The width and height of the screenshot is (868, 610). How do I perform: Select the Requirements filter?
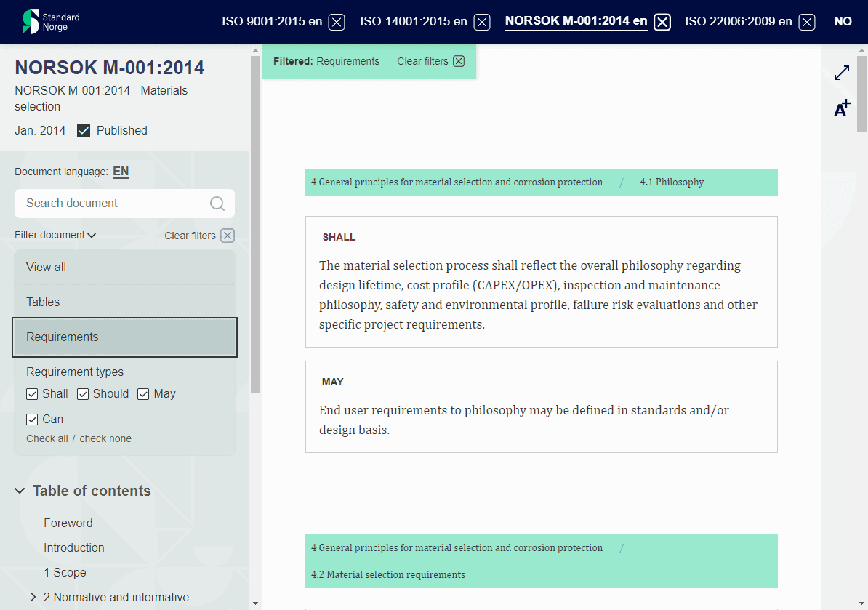coord(124,337)
